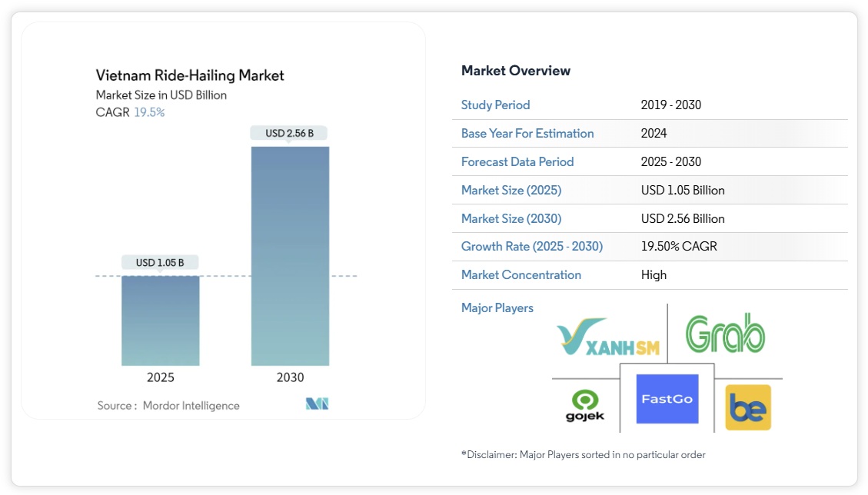Click the Forecast Data Period label
868x495 pixels.
[x=517, y=161]
